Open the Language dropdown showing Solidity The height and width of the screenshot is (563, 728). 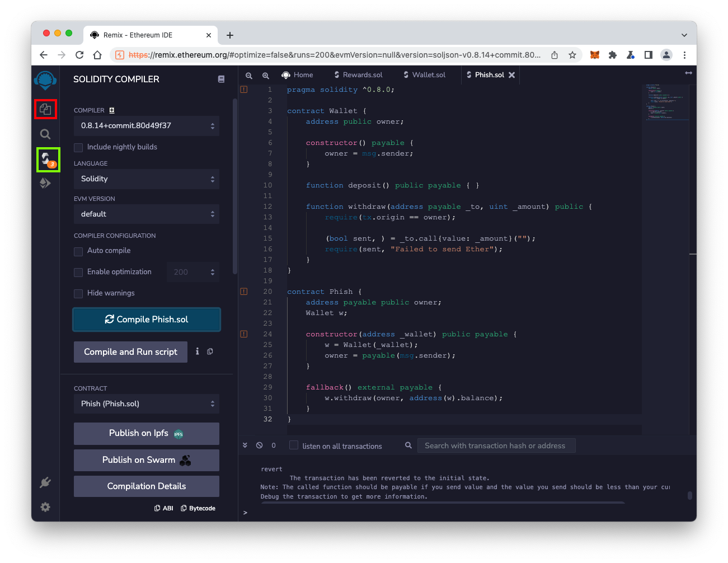coord(147,179)
